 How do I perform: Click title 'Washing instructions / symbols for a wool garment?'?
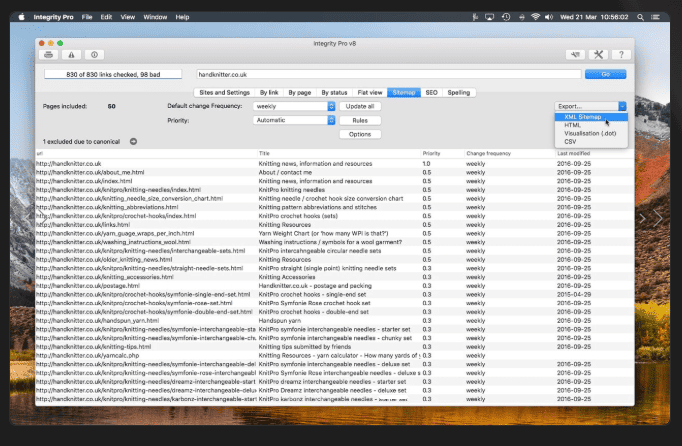330,242
